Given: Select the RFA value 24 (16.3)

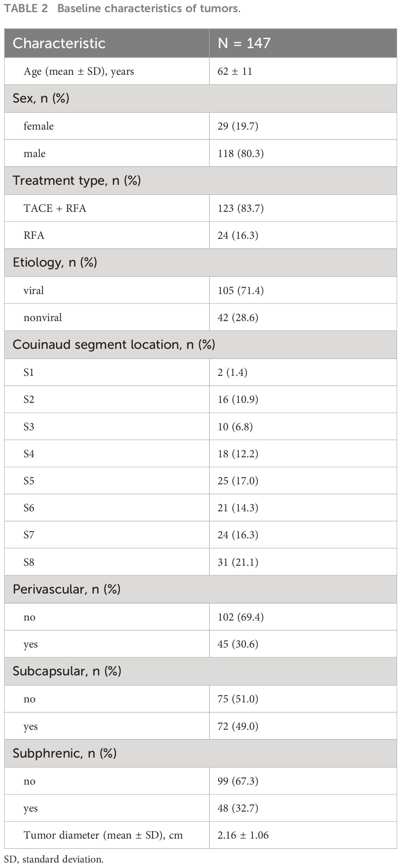Looking at the screenshot, I should 238,235.
